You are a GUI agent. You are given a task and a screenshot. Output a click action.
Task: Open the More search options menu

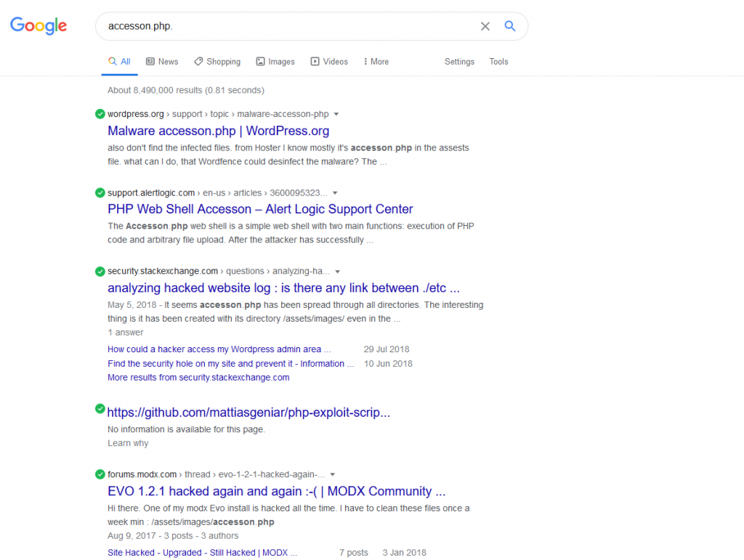(x=376, y=62)
